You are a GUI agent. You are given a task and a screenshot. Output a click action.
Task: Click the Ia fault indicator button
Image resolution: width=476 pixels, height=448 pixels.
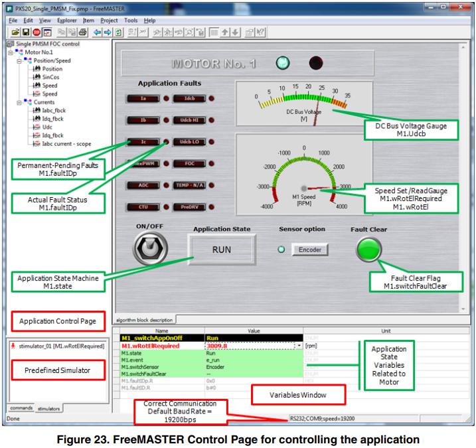143,99
